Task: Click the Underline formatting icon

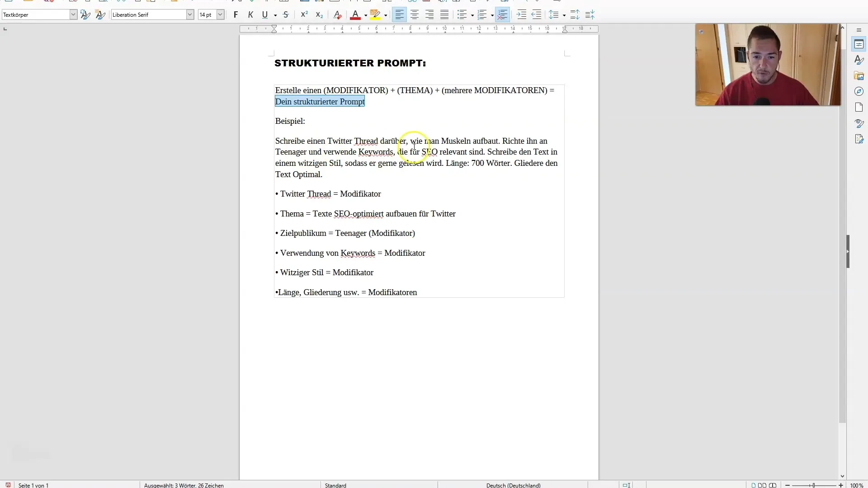Action: [264, 14]
